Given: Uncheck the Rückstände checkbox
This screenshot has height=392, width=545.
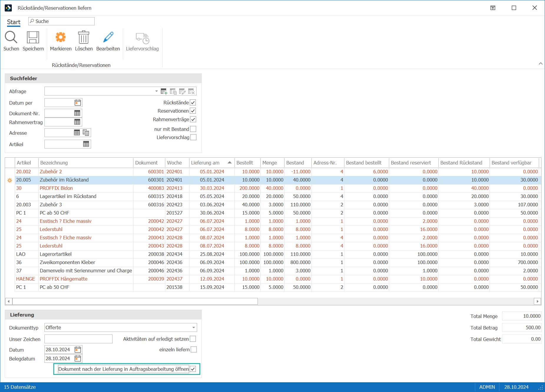Looking at the screenshot, I should (193, 103).
